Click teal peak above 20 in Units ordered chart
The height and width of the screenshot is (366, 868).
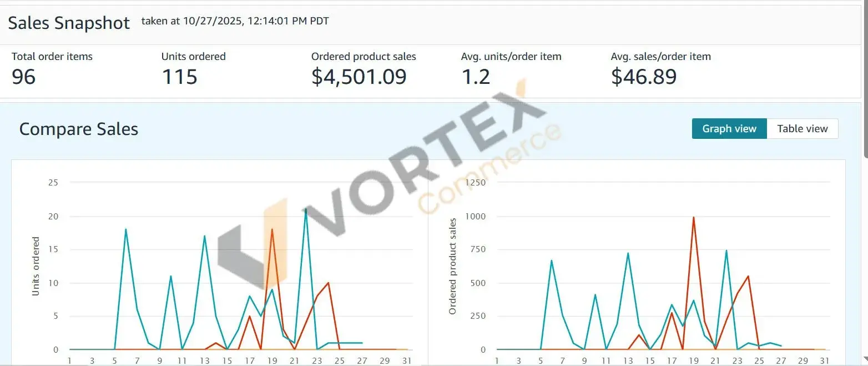point(306,209)
